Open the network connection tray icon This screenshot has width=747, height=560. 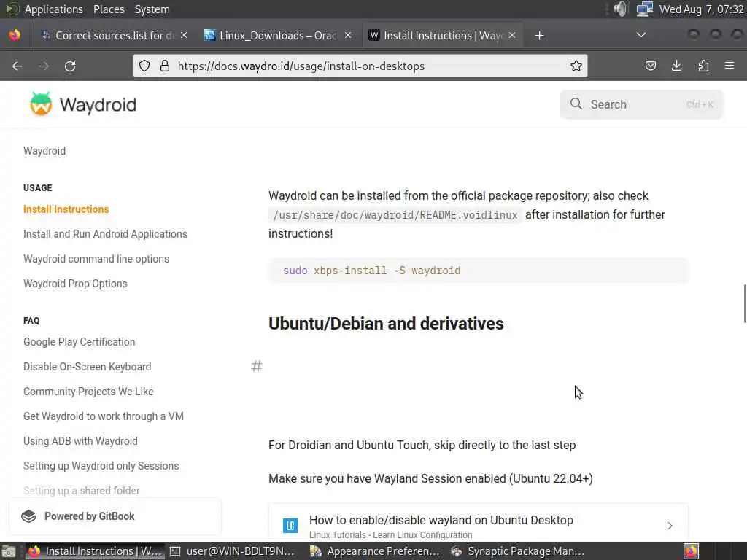tap(645, 9)
